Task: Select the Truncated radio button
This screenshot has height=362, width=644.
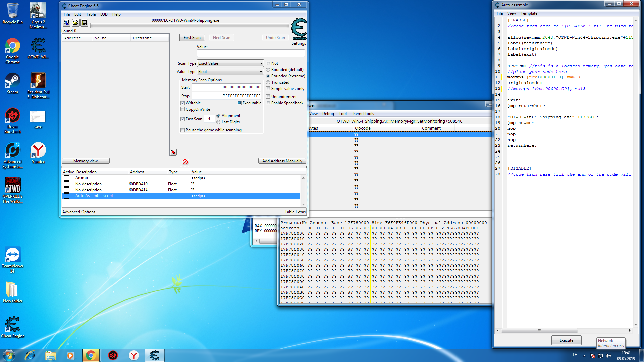Action: coord(268,82)
